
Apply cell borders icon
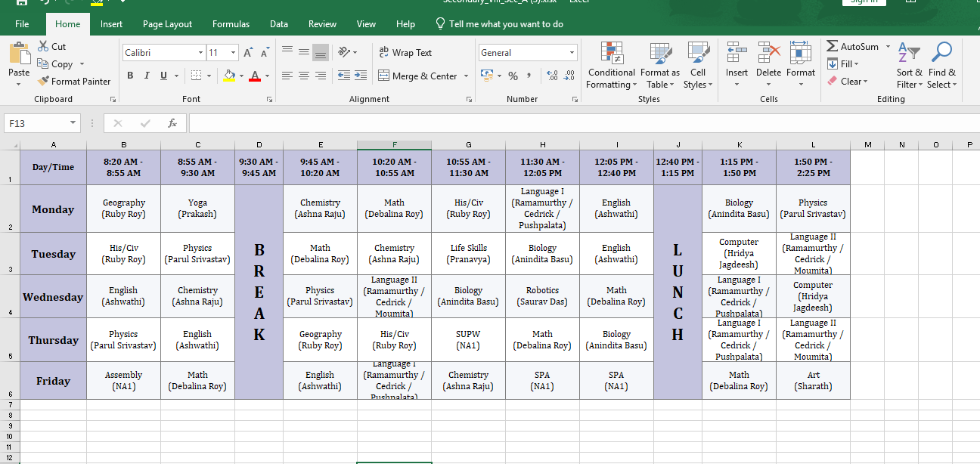[x=196, y=76]
